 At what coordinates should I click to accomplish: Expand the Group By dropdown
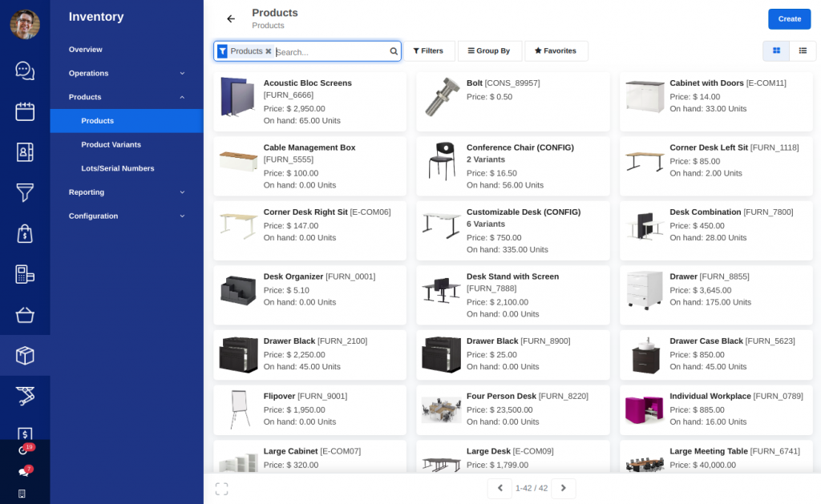coord(489,50)
